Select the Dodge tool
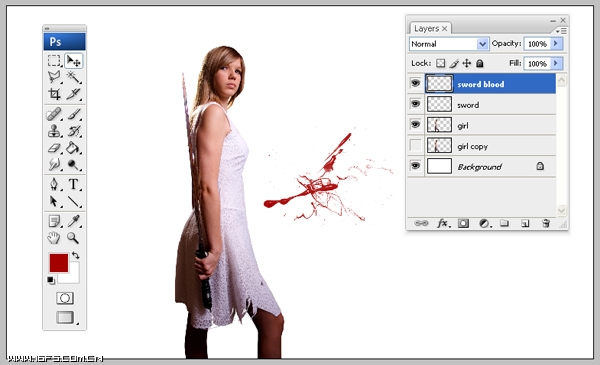The width and height of the screenshot is (600, 365). (73, 165)
